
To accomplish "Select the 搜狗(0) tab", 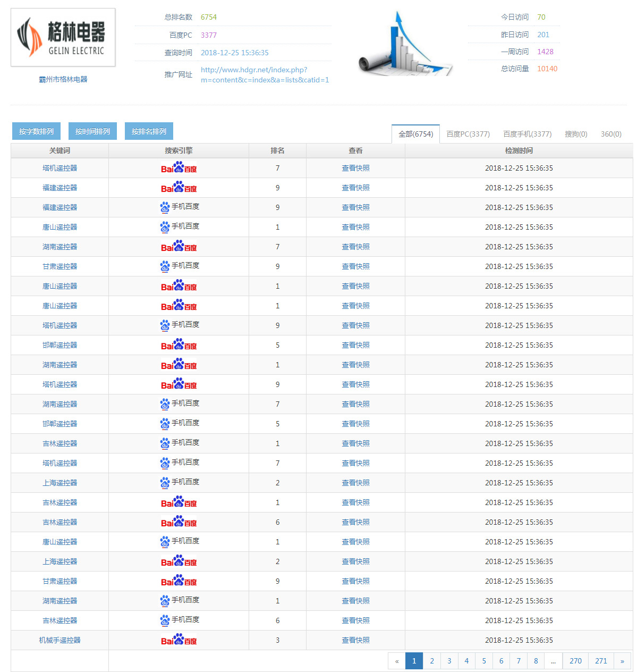I will tap(576, 134).
